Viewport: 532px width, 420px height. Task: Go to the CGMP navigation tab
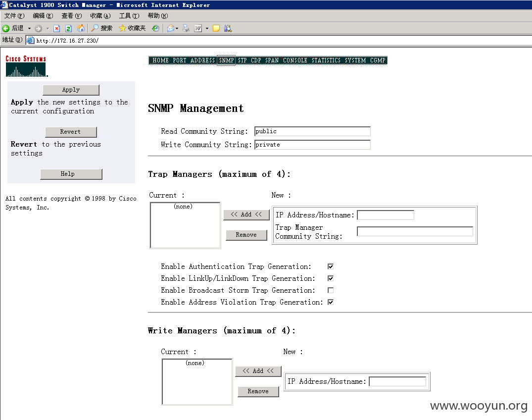click(378, 60)
